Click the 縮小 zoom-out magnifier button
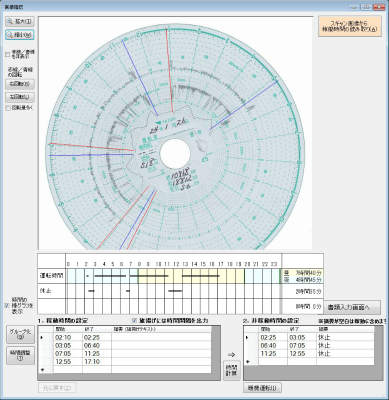Viewport: 389px width, 400px height. pos(20,35)
